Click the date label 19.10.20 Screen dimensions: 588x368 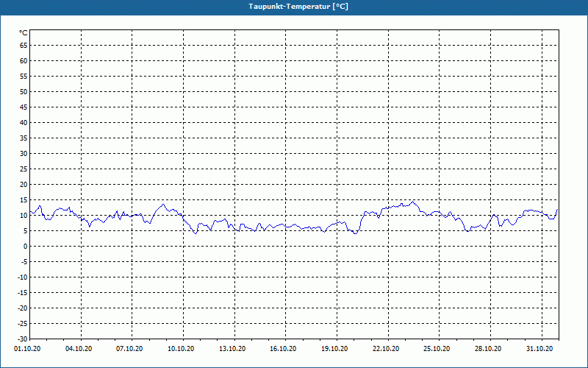pos(334,349)
